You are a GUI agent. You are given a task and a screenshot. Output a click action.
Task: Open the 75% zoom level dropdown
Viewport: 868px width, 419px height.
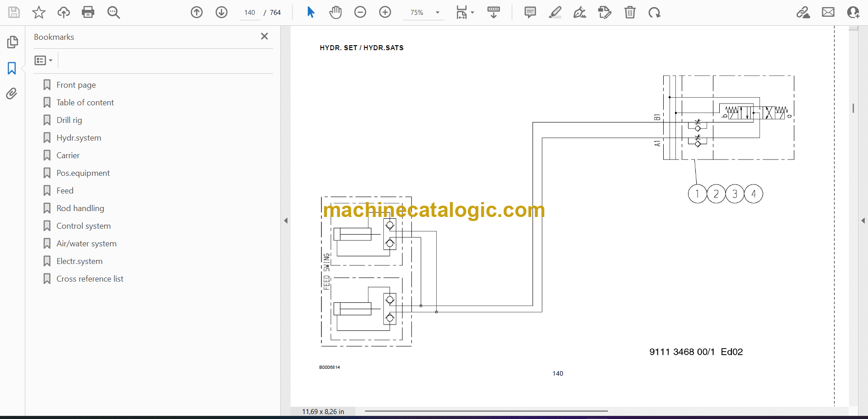coord(437,13)
